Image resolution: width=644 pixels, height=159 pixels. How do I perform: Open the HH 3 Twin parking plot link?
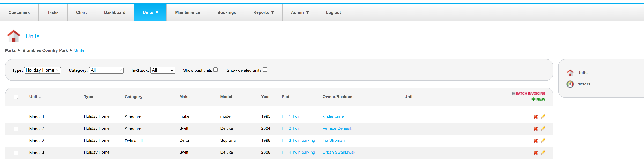coord(298,140)
